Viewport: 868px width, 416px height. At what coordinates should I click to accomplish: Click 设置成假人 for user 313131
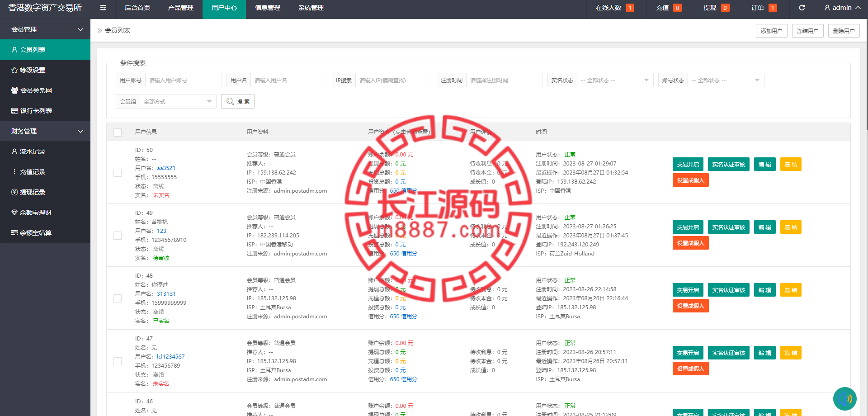pyautogui.click(x=691, y=306)
